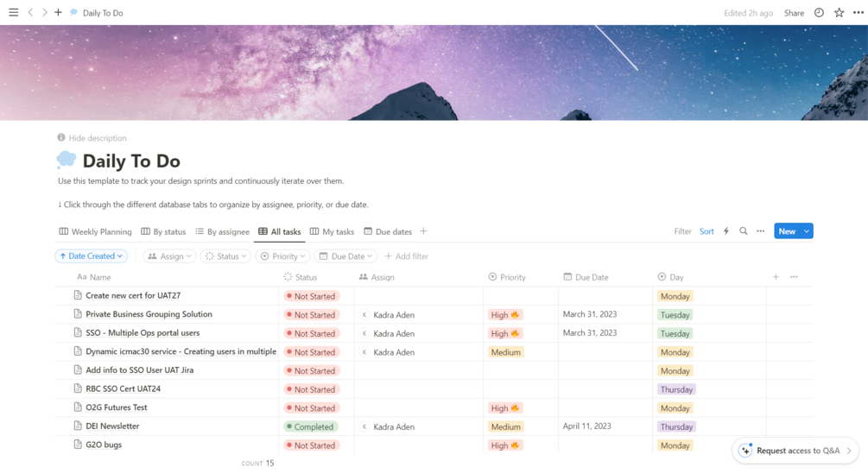Open Private Business Grouping Solution task
868x473 pixels.
pos(149,313)
